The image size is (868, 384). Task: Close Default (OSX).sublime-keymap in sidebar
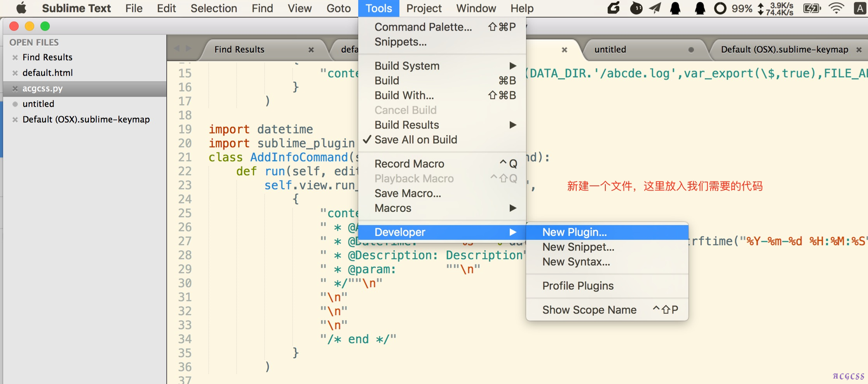click(15, 120)
